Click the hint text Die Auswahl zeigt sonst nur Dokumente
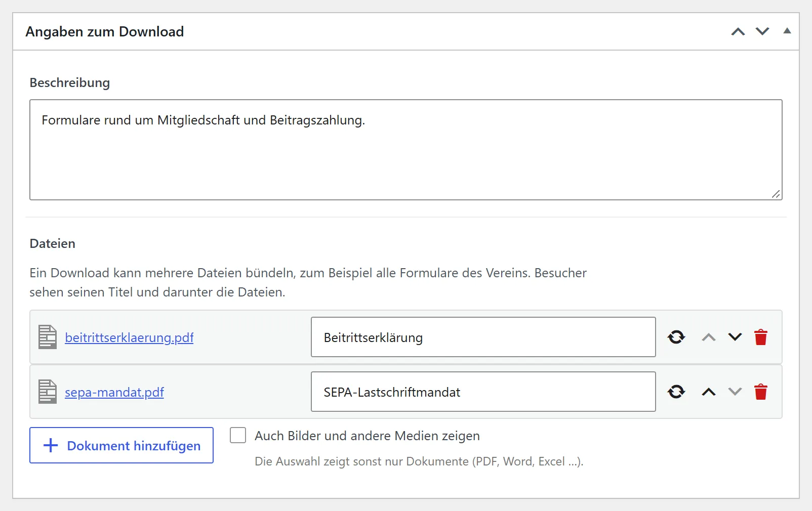Viewport: 812px width, 511px height. 419,461
